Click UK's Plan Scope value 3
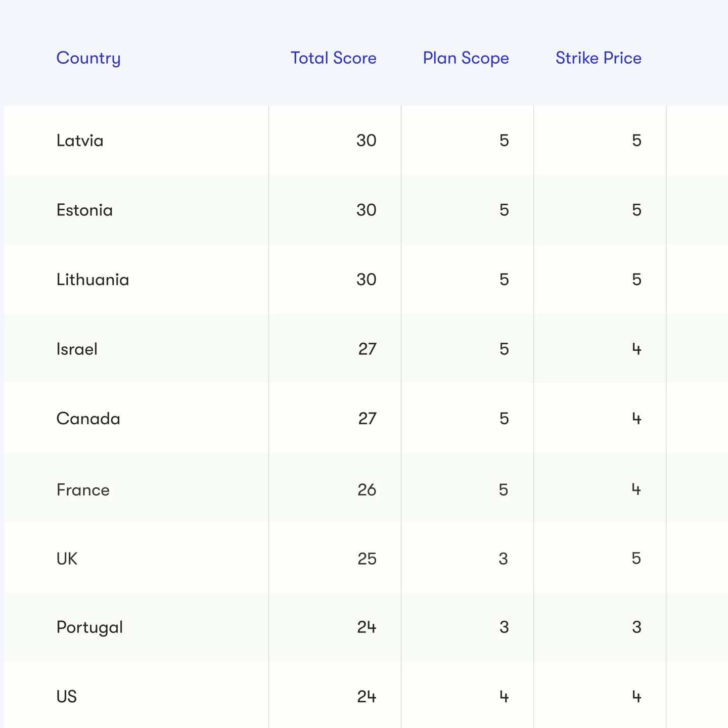The height and width of the screenshot is (728, 728). pyautogui.click(x=504, y=559)
